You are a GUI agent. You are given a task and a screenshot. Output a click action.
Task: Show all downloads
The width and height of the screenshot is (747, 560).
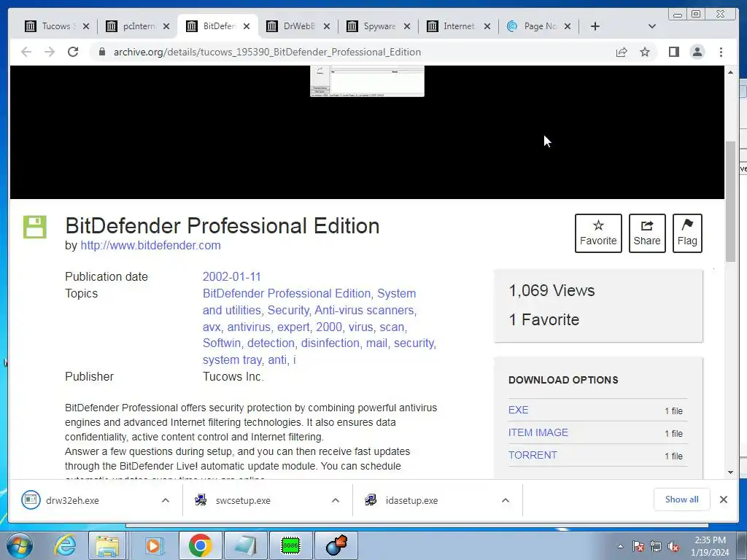pos(682,499)
